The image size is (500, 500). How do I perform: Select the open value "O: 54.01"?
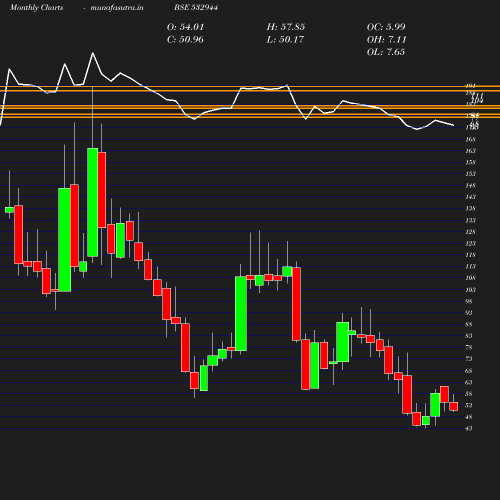coord(185,27)
